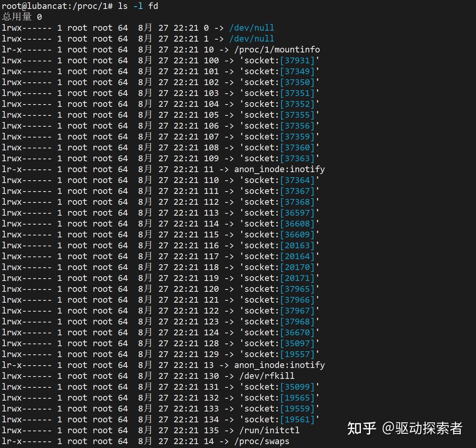Image resolution: width=476 pixels, height=448 pixels.
Task: Click socket:[36609] on fd 115 row
Action: tap(280, 234)
